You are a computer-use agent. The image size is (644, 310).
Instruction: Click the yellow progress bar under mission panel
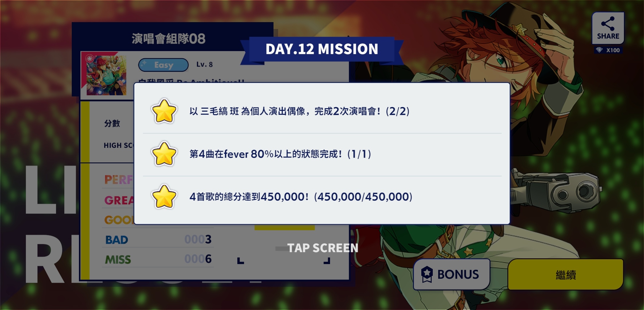point(285,227)
